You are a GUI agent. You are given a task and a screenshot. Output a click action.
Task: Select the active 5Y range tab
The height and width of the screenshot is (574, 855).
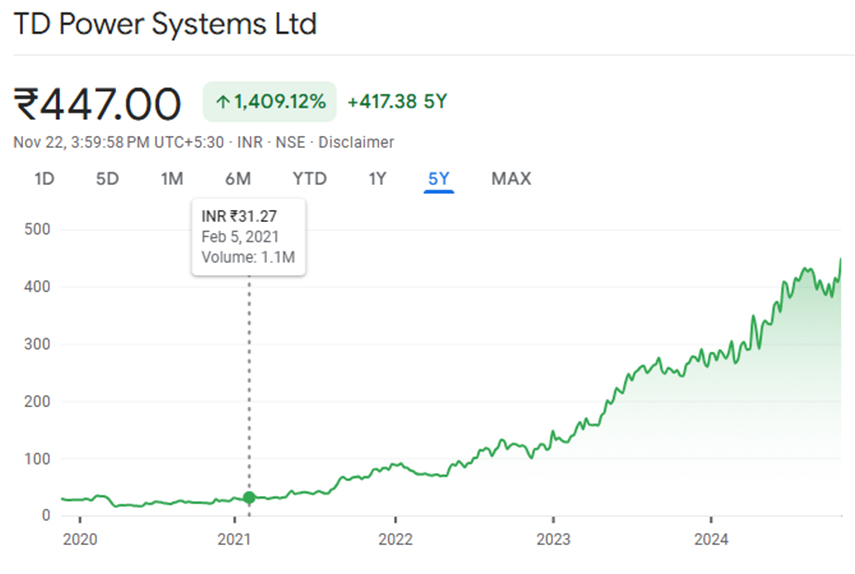coord(439,179)
